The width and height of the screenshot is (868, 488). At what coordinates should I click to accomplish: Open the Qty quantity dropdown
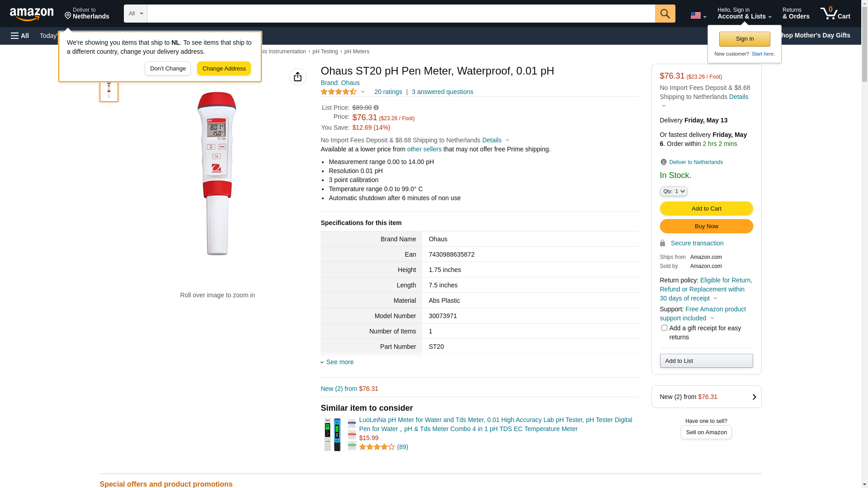[674, 191]
